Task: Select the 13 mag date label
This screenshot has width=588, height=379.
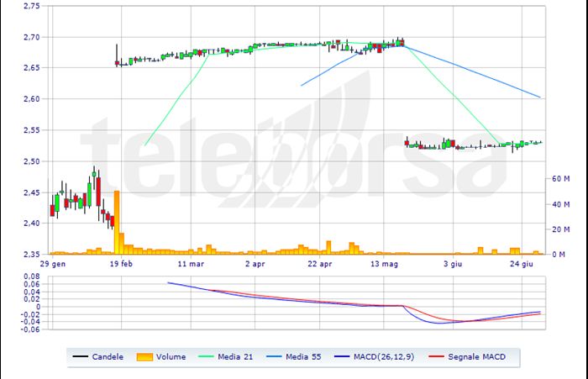Action: coord(385,263)
